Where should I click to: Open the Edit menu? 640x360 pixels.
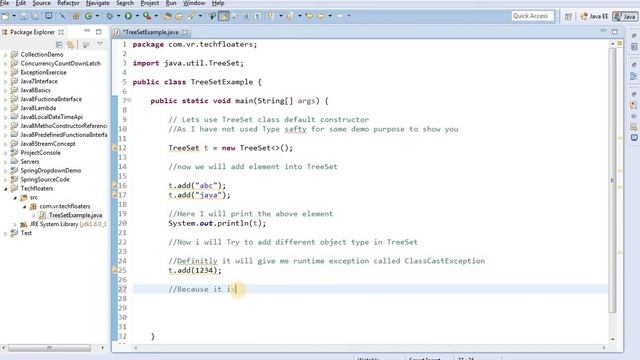coord(20,3)
